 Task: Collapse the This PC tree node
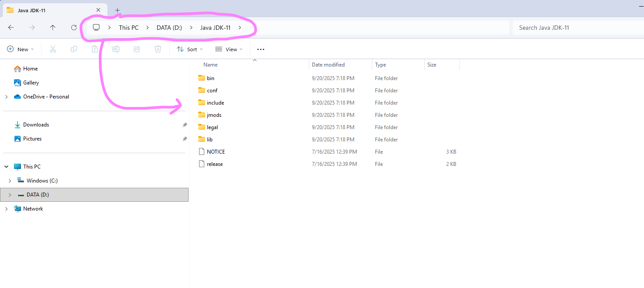pos(6,167)
